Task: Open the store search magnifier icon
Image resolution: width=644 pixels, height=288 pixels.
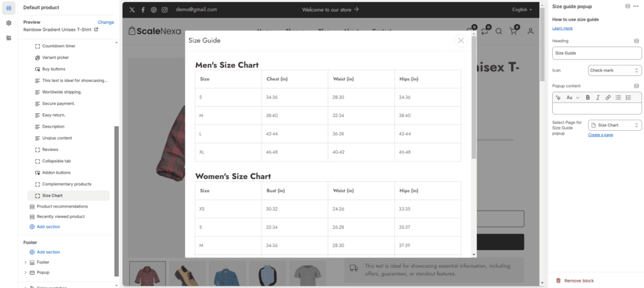Action: click(x=499, y=31)
